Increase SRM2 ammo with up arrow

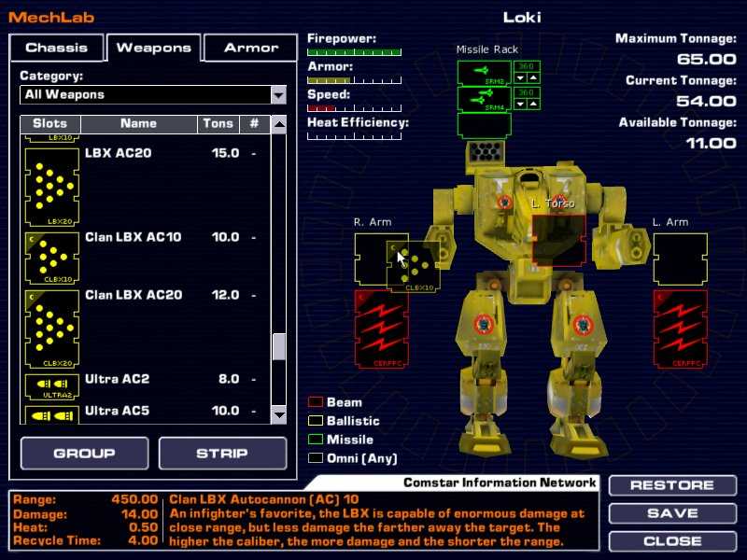coord(533,78)
